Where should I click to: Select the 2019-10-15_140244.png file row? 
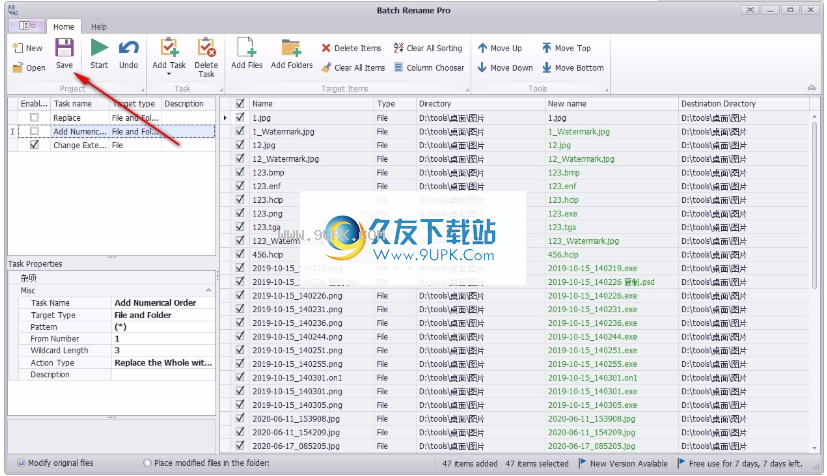tap(517, 336)
